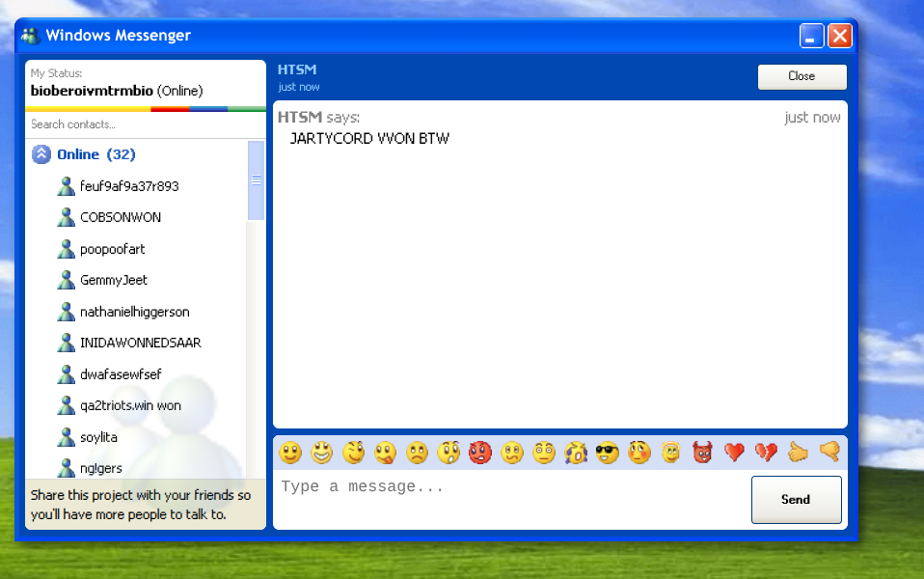The height and width of the screenshot is (579, 924).
Task: Click the My Status username text
Action: [x=92, y=91]
